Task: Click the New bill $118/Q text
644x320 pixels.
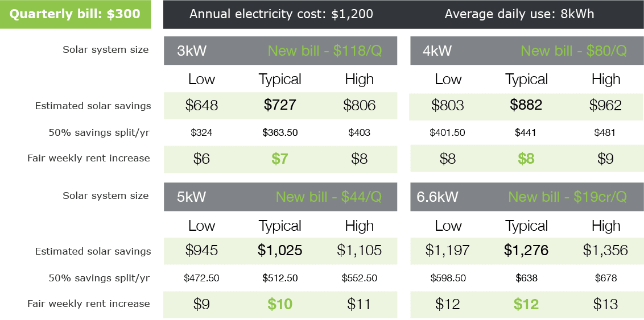Action: pos(324,51)
